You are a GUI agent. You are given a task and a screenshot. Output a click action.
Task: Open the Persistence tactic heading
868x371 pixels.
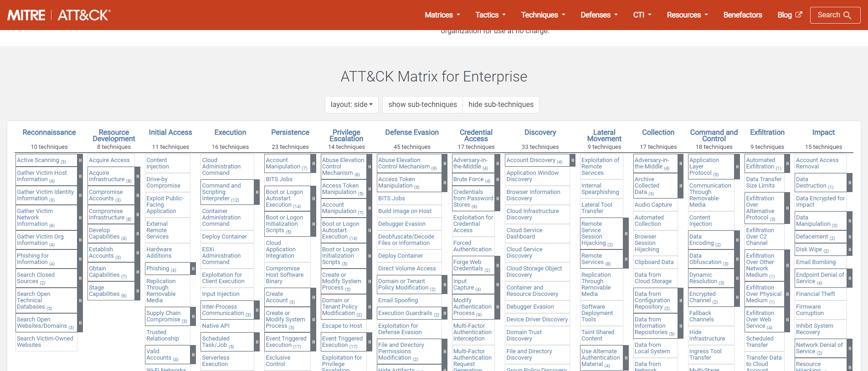(290, 132)
